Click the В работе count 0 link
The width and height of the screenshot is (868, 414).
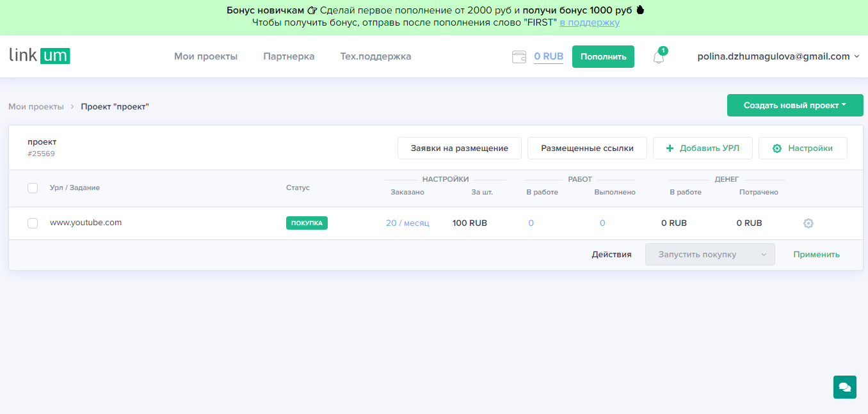click(x=531, y=223)
